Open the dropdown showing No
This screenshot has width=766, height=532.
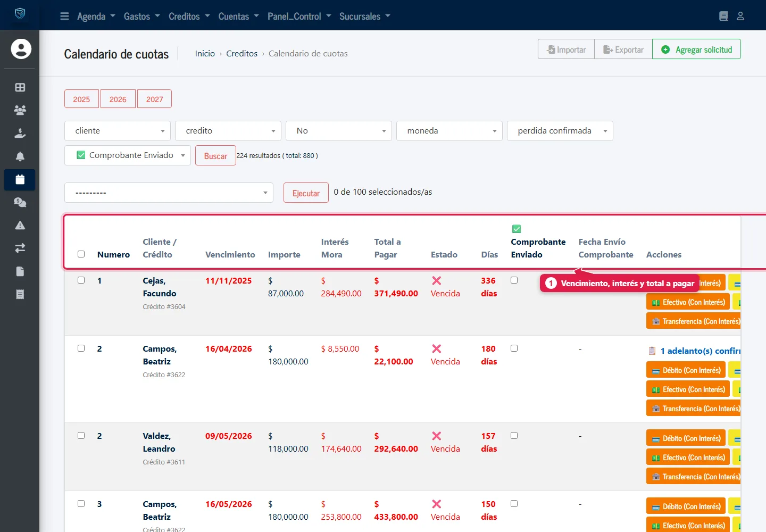click(x=339, y=131)
